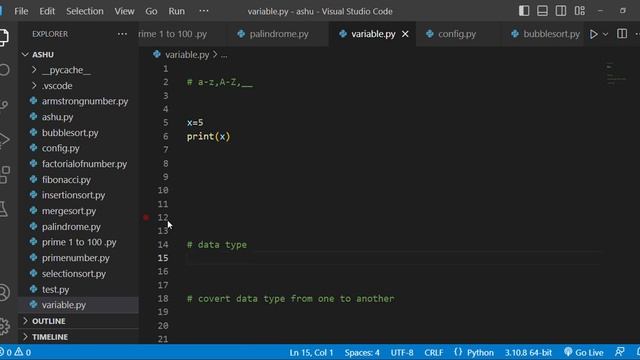Open the Explorer view in activity bar

coord(3,37)
